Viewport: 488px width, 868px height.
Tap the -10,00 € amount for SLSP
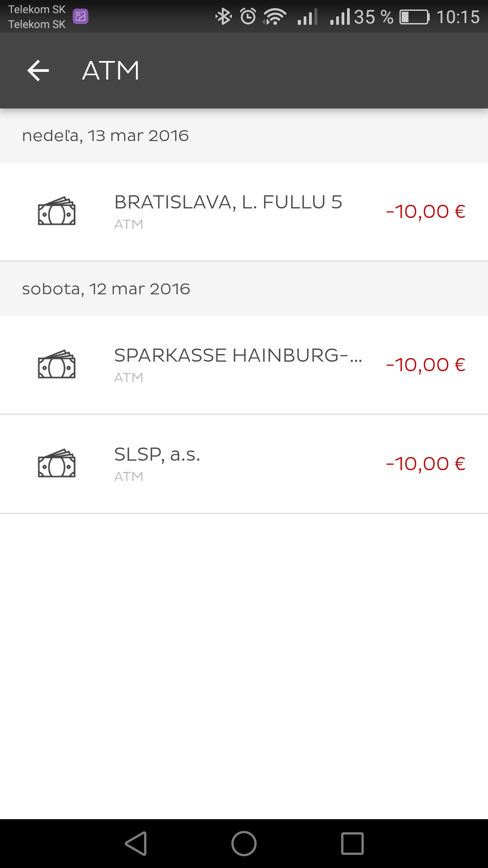pos(426,464)
